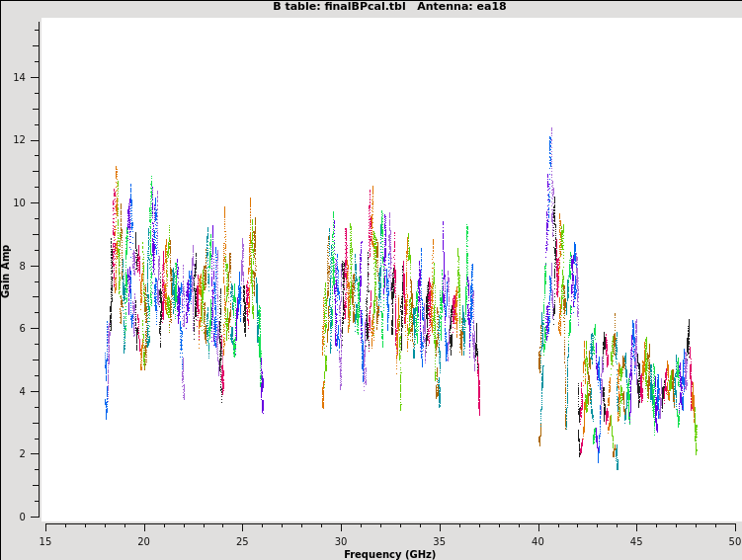Image resolution: width=742 pixels, height=560 pixels.
Task: Click the plot title 'B table: finalBPcal.tbl'
Action: (339, 6)
